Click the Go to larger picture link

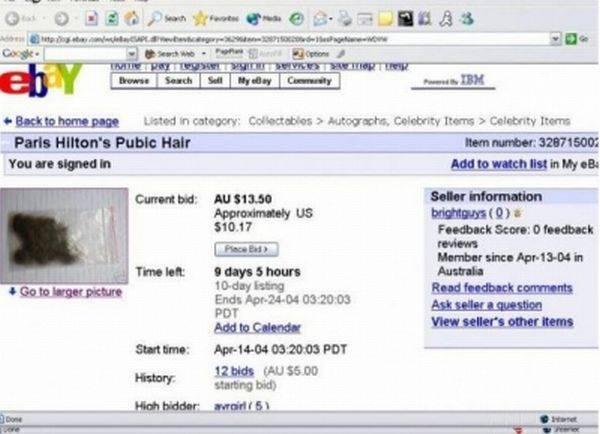point(71,292)
